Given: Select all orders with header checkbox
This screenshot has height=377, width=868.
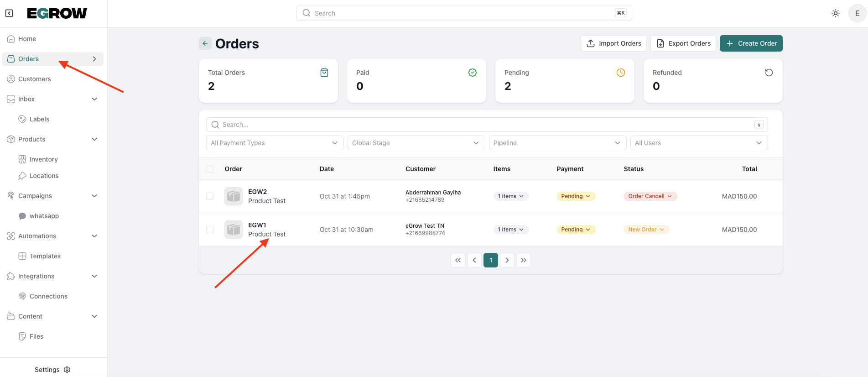Looking at the screenshot, I should (x=210, y=169).
